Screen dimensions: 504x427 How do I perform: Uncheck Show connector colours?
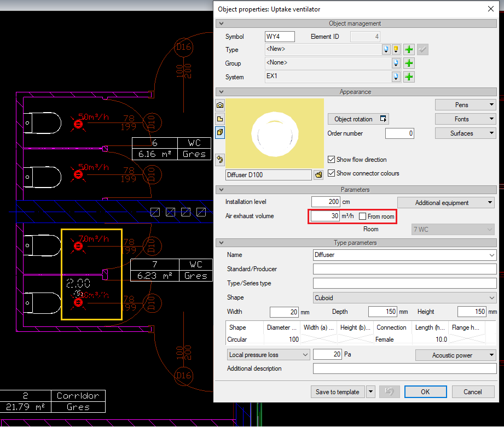coord(332,173)
